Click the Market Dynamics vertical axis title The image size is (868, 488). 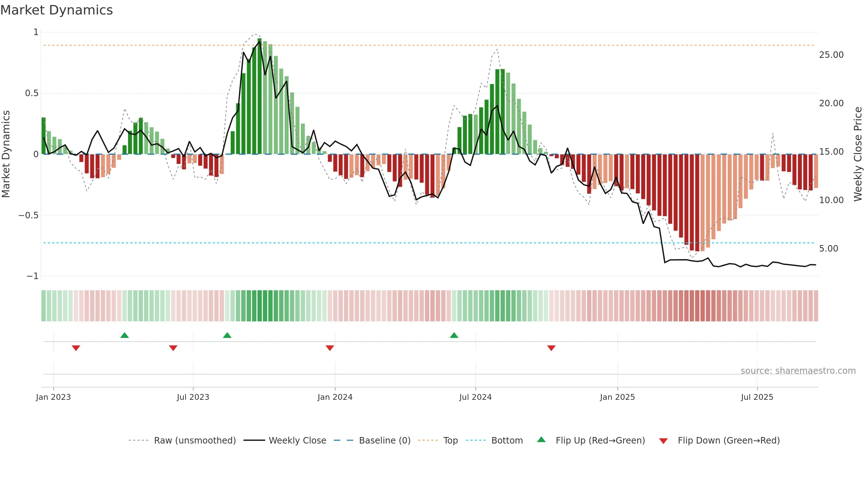[x=6, y=154]
